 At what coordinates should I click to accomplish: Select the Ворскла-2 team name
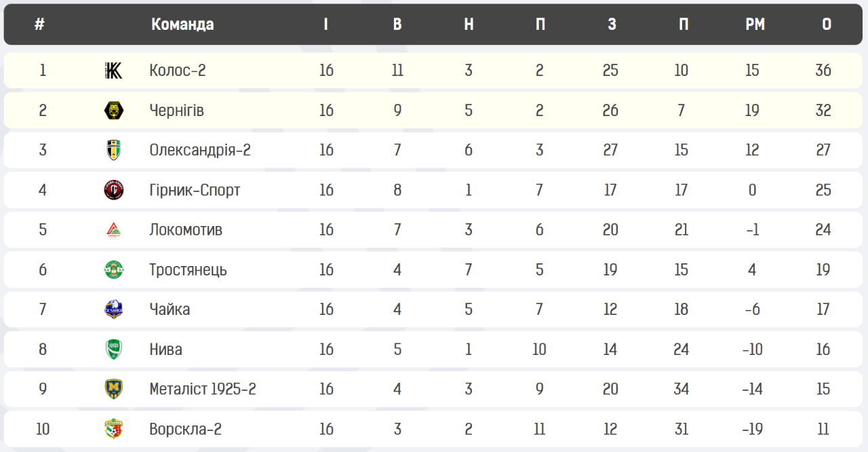186,429
